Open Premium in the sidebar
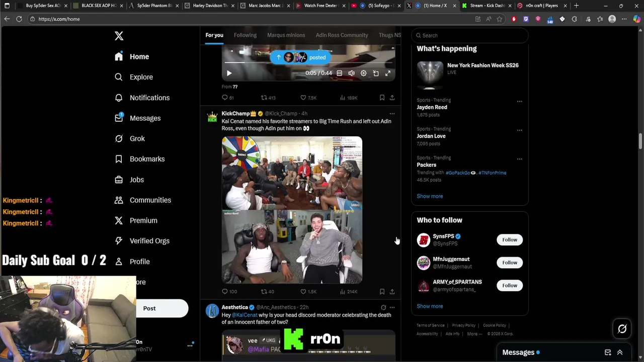The image size is (644, 362). click(x=136, y=220)
